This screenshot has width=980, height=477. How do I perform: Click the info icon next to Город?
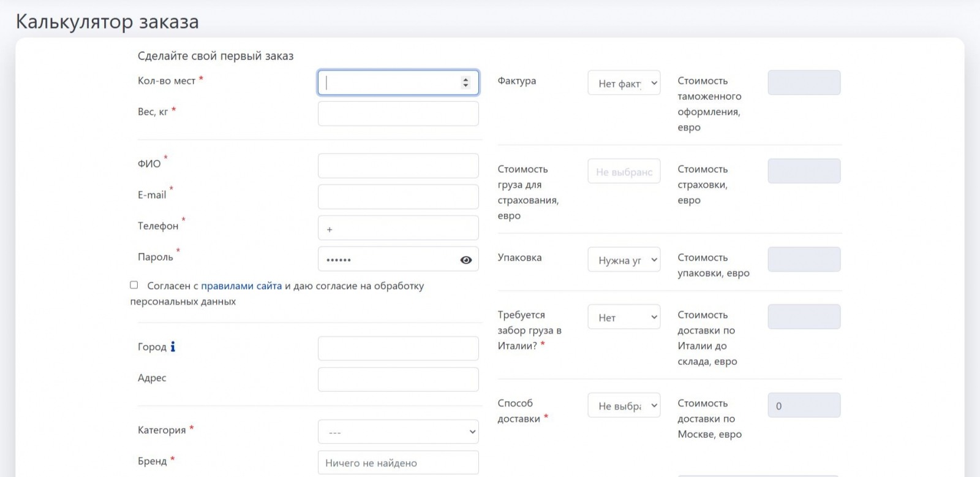coord(173,347)
